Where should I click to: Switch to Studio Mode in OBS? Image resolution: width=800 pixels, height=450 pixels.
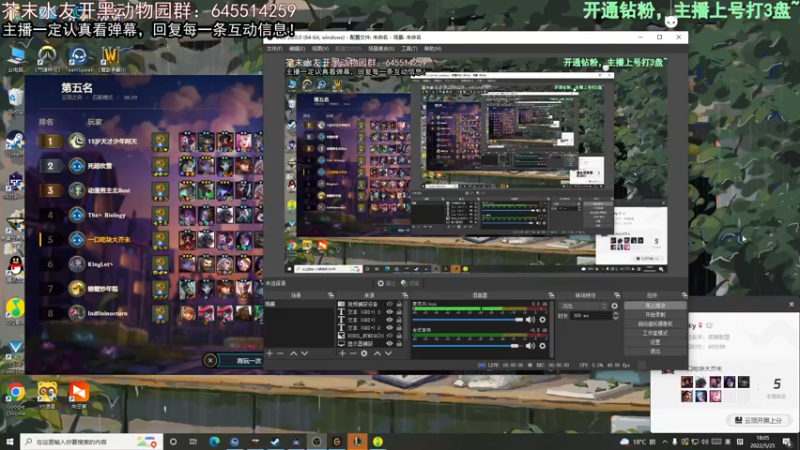[x=655, y=333]
